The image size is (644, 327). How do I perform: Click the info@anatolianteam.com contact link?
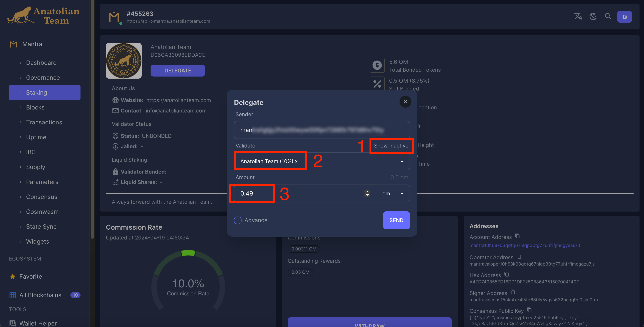click(x=176, y=111)
